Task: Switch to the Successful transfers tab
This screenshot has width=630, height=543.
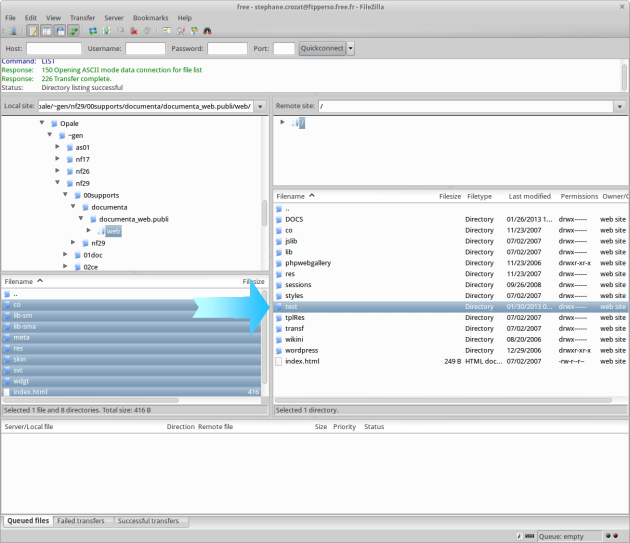Action: coord(151,521)
